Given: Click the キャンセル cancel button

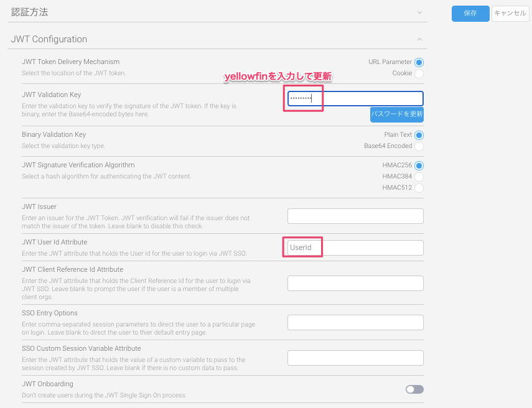Looking at the screenshot, I should 510,14.
